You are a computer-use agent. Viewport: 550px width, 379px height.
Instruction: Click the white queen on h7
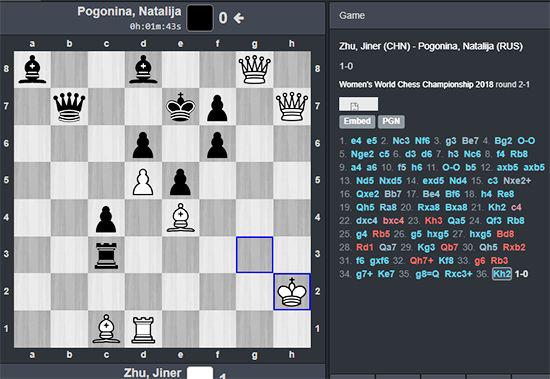pyautogui.click(x=292, y=107)
